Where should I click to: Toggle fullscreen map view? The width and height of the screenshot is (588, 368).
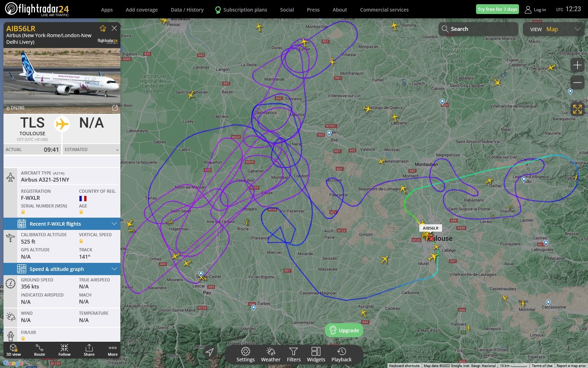[577, 109]
